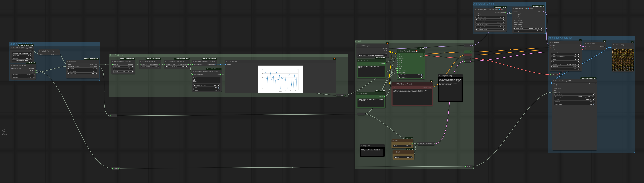Click the amplitude graph preview image
This screenshot has height=183, width=644.
pos(280,79)
